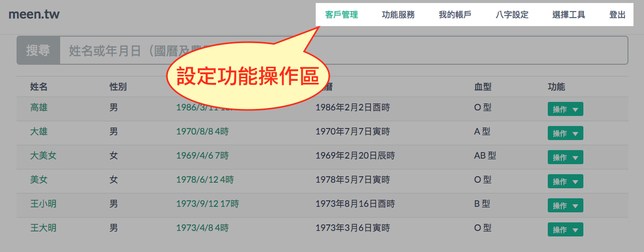Click lunar date 1986年2月2日酉時
The height and width of the screenshot is (252, 644).
pyautogui.click(x=353, y=107)
